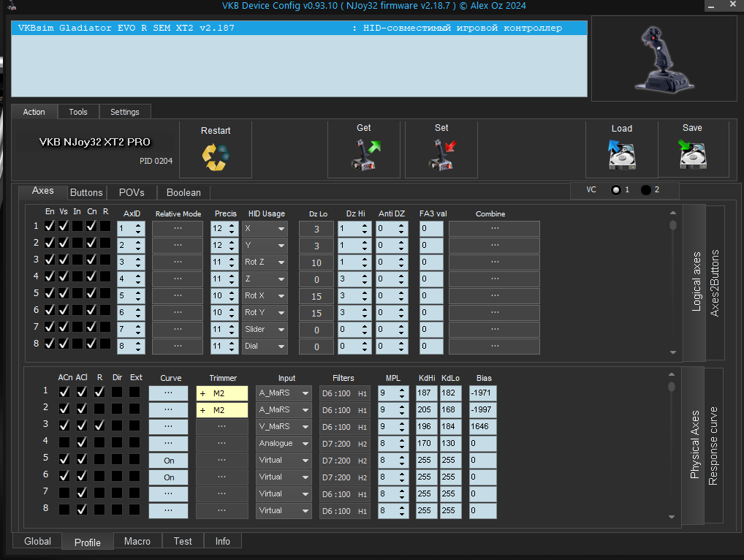Open HID Usage dropdown set to Dial
Screen dimensions: 744x560
click(x=265, y=346)
